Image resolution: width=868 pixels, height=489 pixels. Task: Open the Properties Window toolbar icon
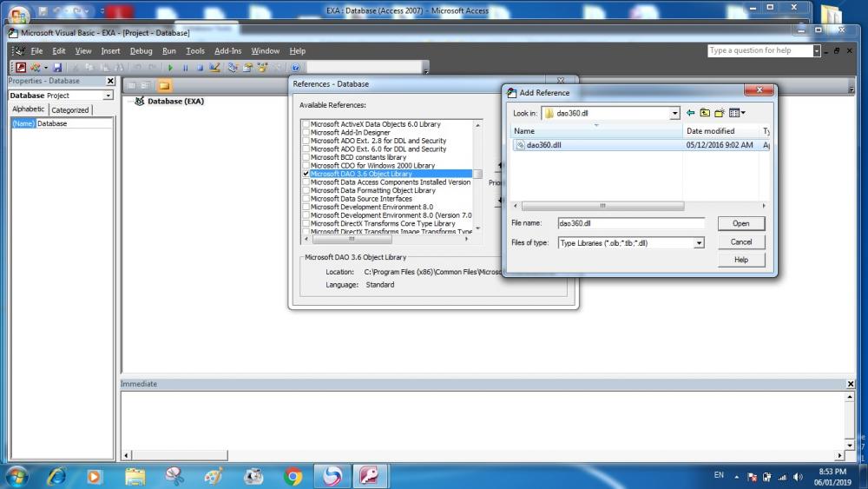coord(247,68)
